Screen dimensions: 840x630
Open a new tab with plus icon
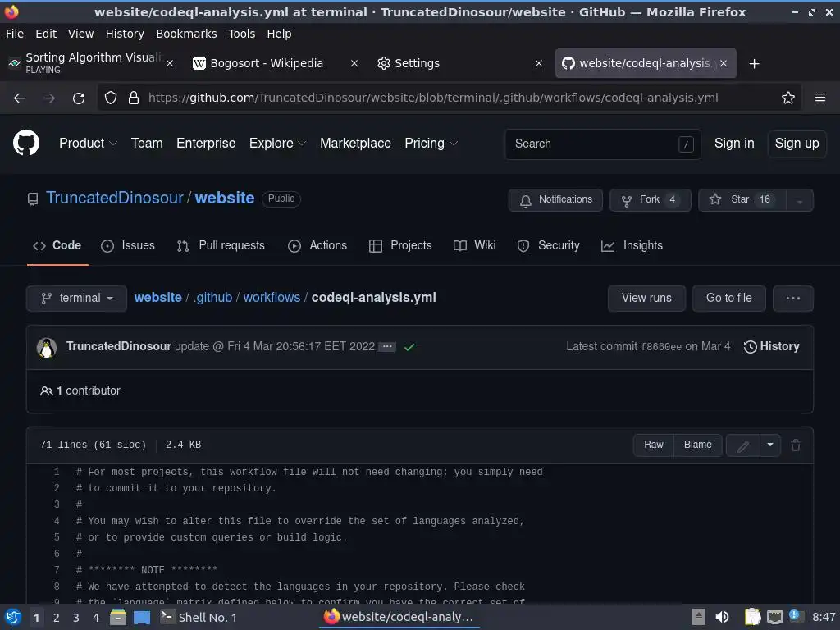(x=755, y=64)
